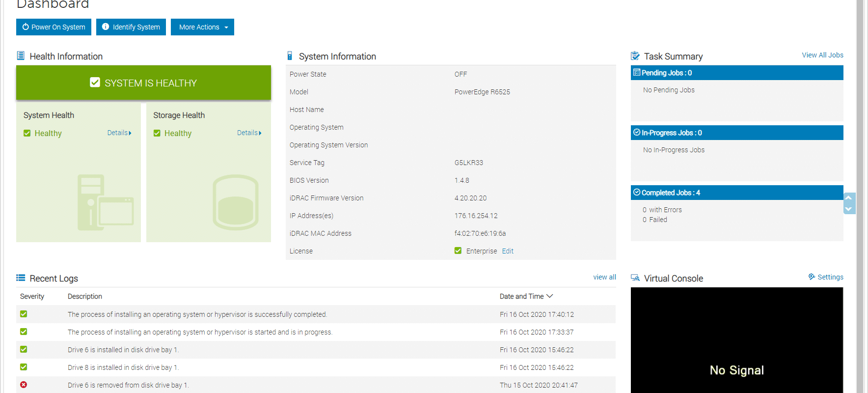Click the Description column header
The width and height of the screenshot is (868, 393).
tap(85, 296)
